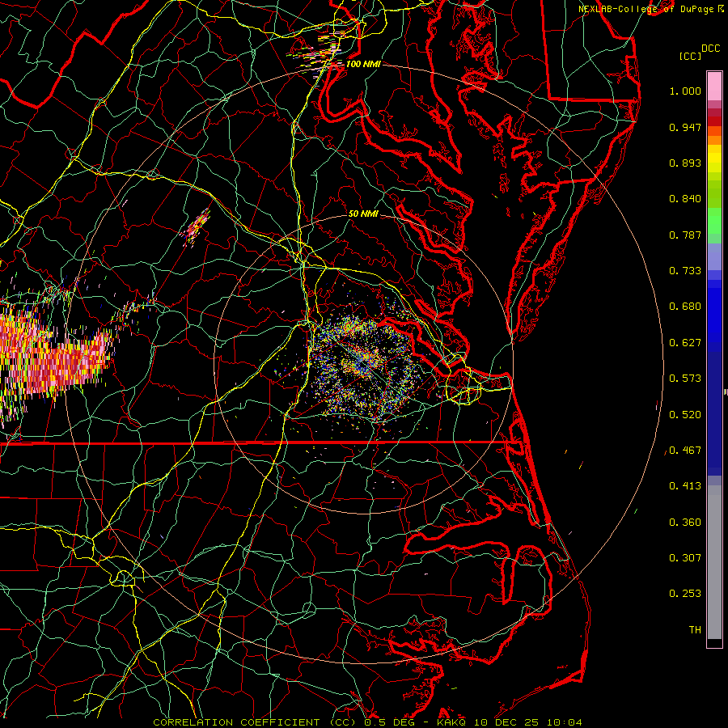Click the TH threshold label on the scale
This screenshot has width=728, height=728.
point(695,630)
